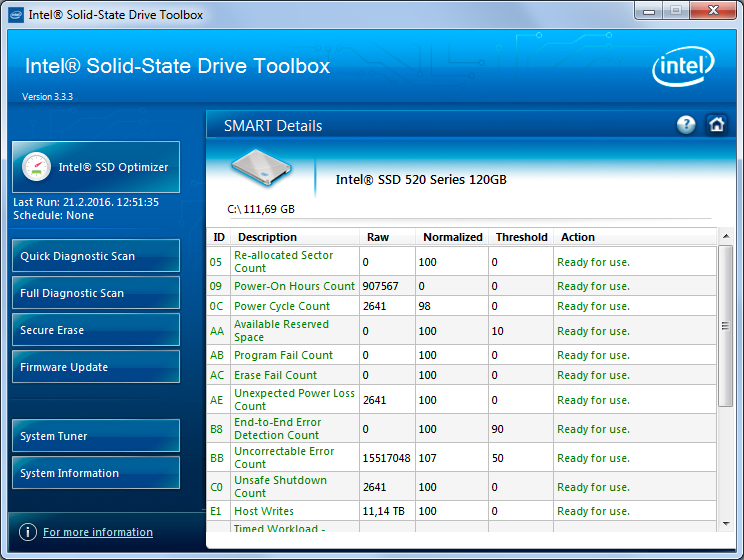Open the Secure Erase option
The height and width of the screenshot is (560, 744).
96,330
